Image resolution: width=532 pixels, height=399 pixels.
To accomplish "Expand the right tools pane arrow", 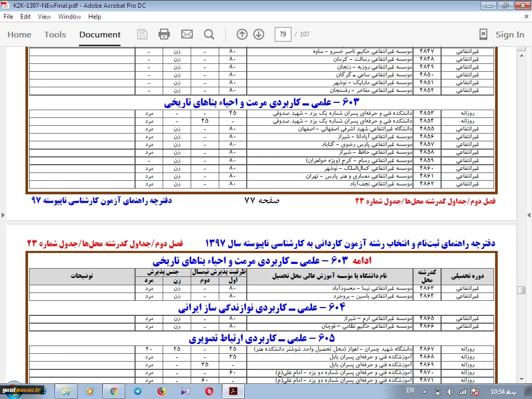I will click(x=528, y=215).
